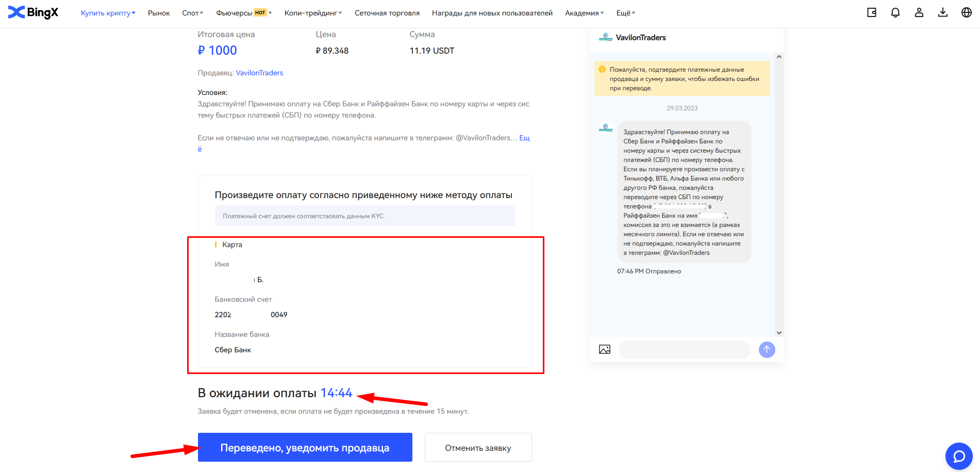Open notifications bell icon

[x=895, y=13]
